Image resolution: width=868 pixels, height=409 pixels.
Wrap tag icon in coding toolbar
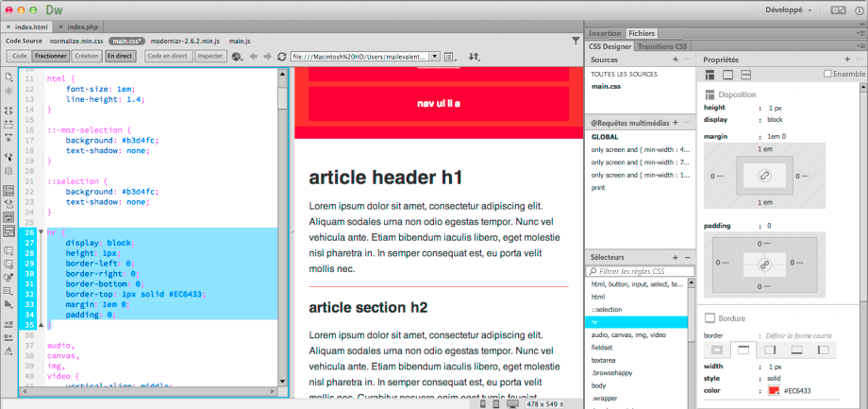tap(8, 277)
